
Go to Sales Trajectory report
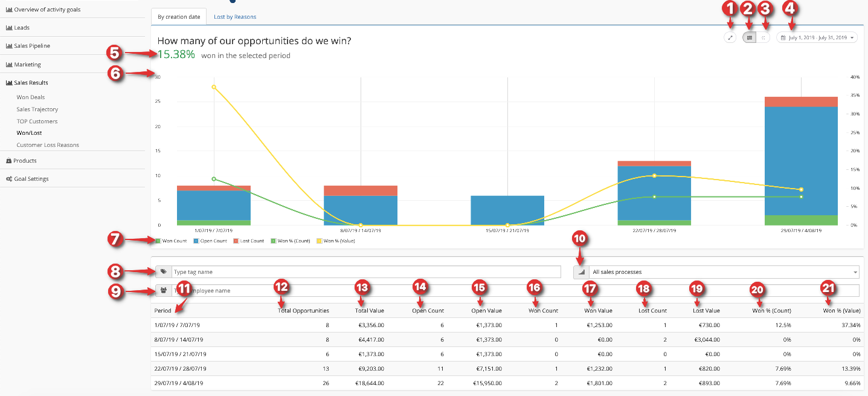[x=37, y=109]
